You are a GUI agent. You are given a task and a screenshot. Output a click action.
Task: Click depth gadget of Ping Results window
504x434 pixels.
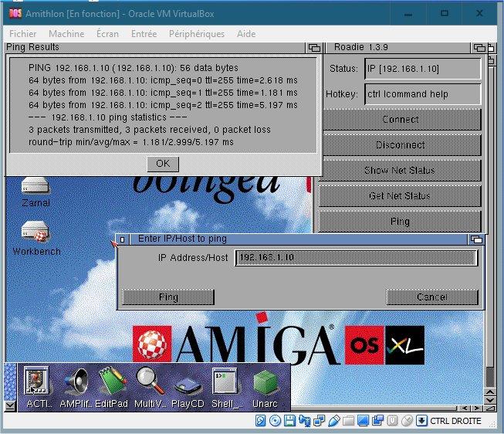click(x=314, y=48)
